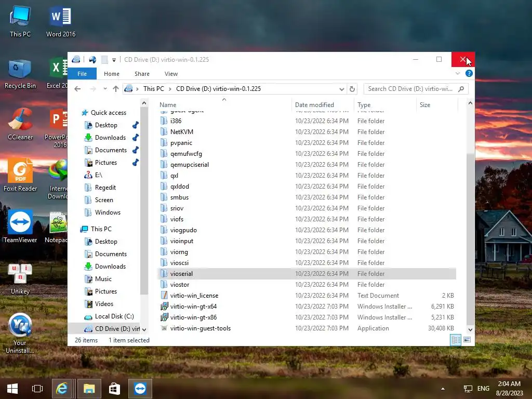Open network icon in system tray
532x399 pixels.
click(x=468, y=389)
